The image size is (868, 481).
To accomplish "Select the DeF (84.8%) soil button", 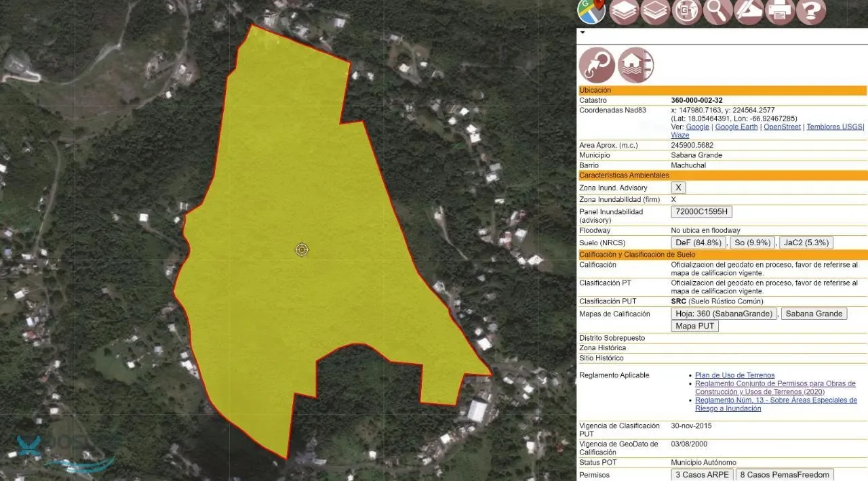I will point(698,243).
